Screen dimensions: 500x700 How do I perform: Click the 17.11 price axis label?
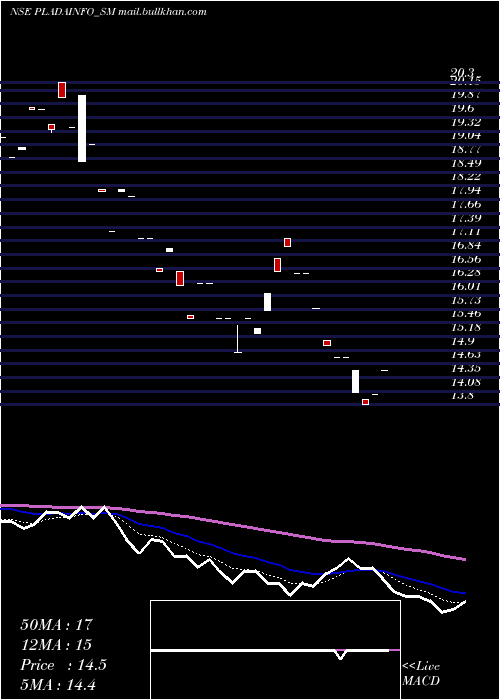[x=466, y=231]
